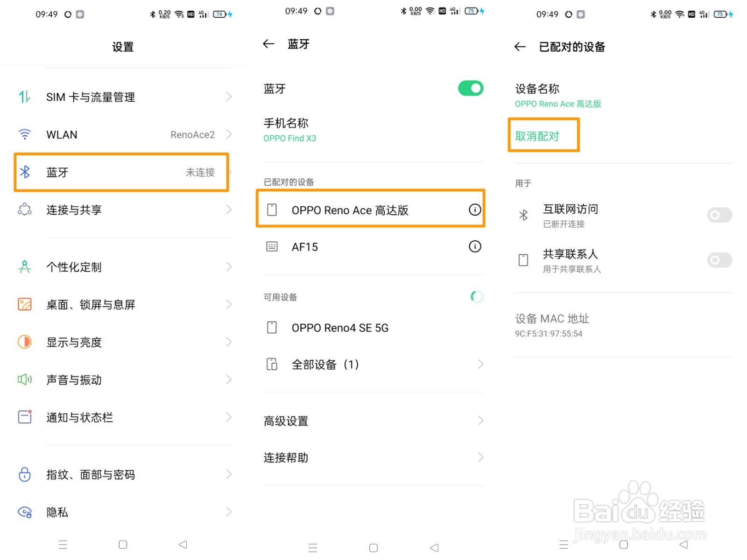The width and height of the screenshot is (747, 560).
Task: Tap the 声音与振动 speaker icon
Action: pos(25,380)
